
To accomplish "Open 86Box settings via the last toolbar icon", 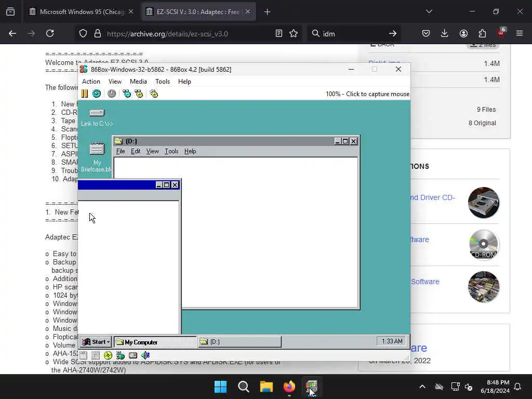I will pos(154,94).
